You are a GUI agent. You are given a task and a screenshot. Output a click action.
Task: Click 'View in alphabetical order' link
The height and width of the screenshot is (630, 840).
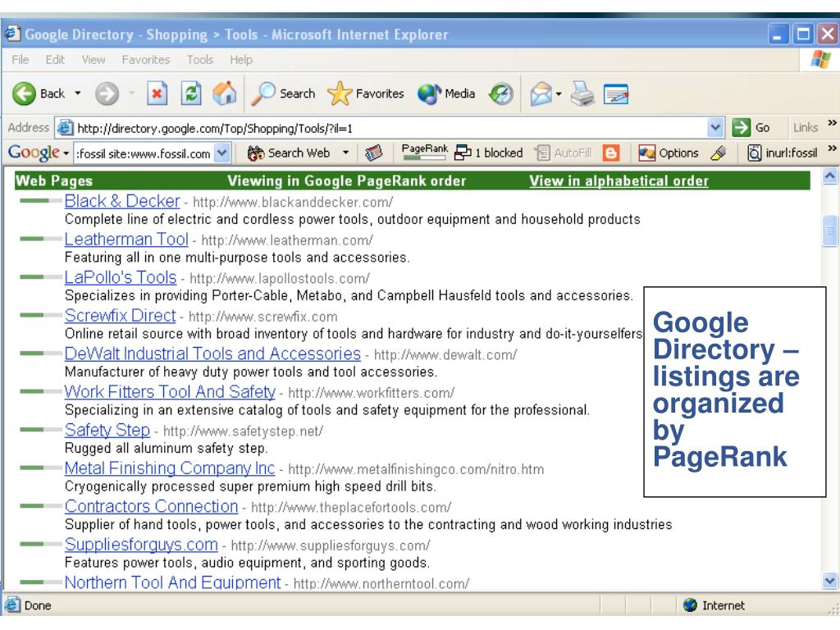click(619, 181)
